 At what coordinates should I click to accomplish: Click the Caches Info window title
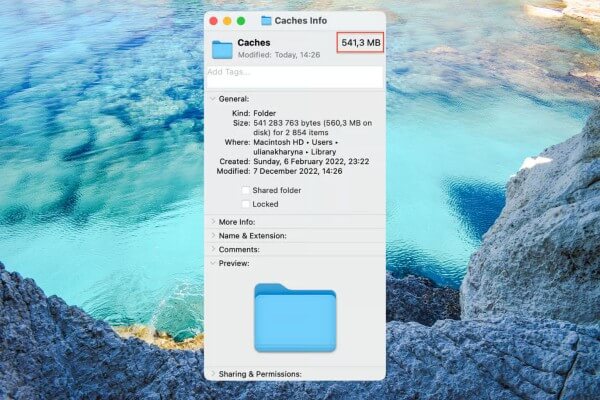pos(303,20)
